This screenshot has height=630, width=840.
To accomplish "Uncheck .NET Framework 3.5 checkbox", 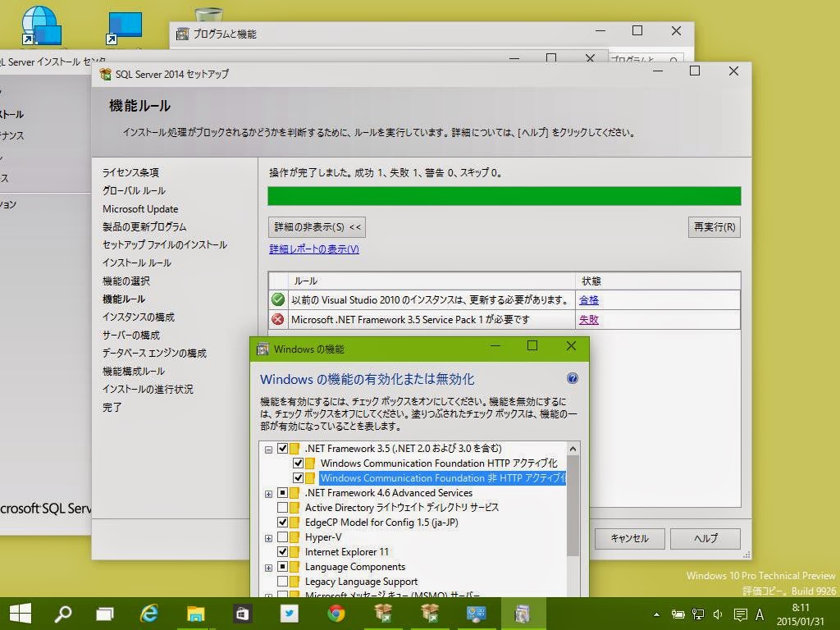I will (x=282, y=449).
